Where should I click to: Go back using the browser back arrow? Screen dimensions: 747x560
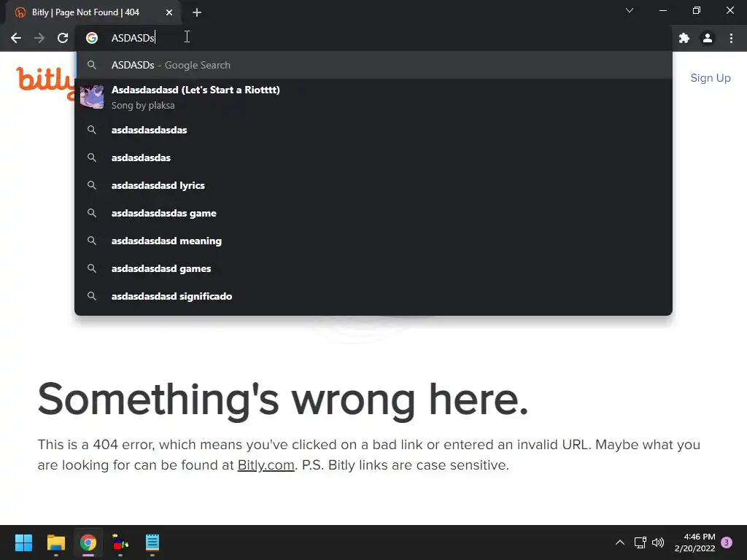tap(16, 38)
